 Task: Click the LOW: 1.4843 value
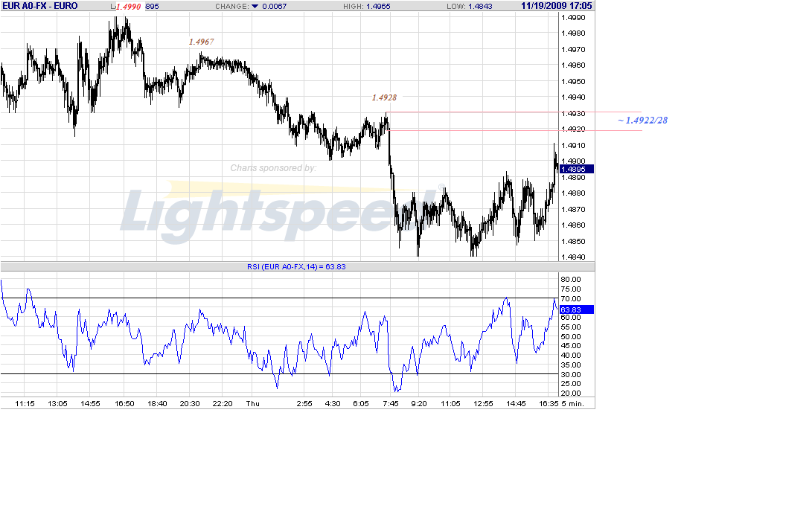(470, 6)
